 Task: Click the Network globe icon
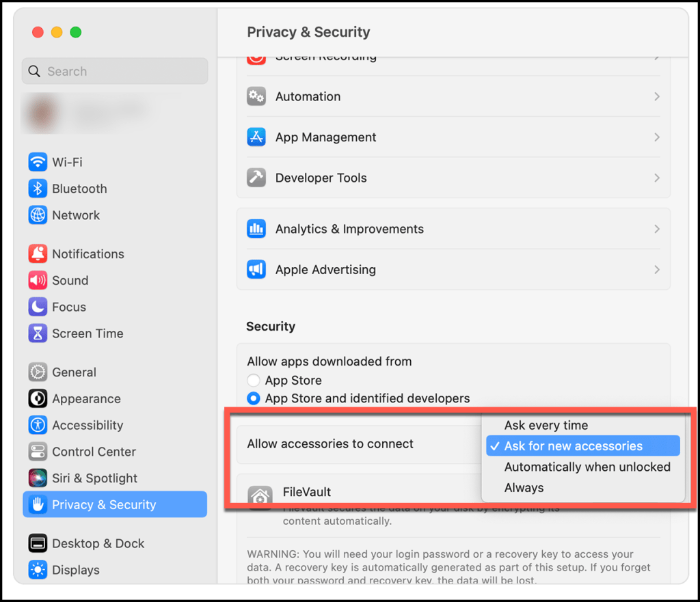[38, 215]
